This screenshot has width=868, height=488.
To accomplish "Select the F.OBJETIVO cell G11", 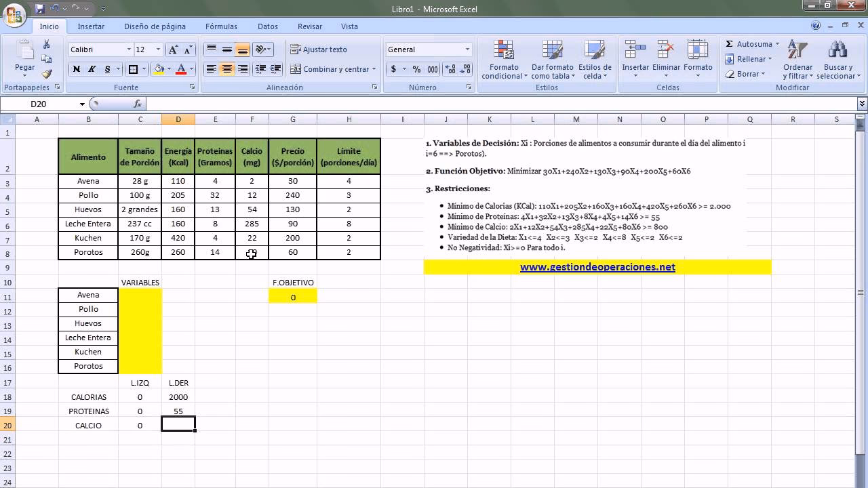I will click(293, 297).
